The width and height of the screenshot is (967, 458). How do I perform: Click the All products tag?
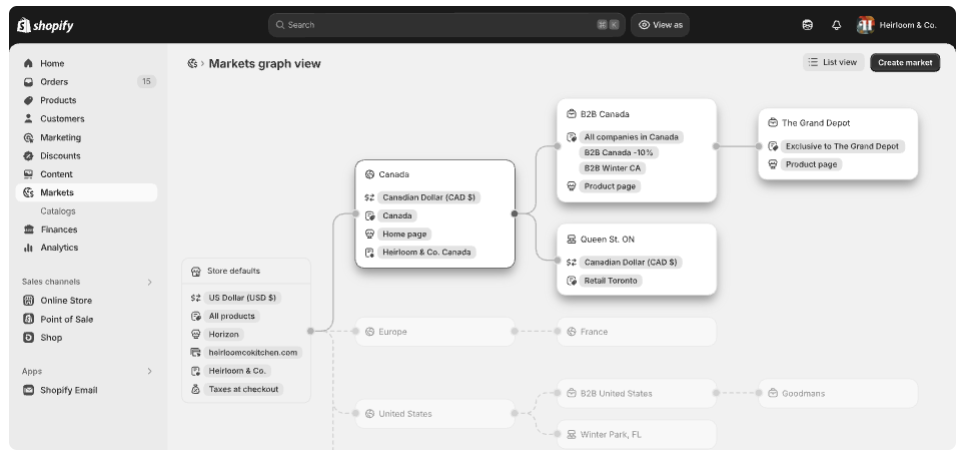pos(232,316)
